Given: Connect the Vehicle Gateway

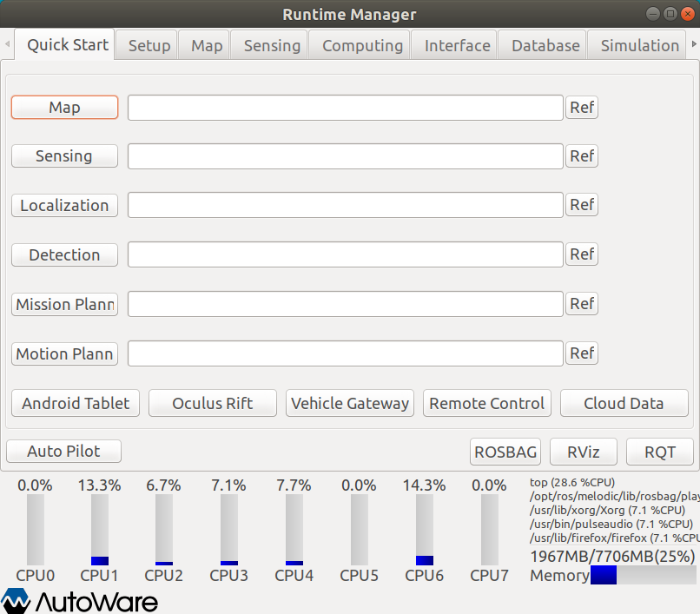Looking at the screenshot, I should [349, 403].
